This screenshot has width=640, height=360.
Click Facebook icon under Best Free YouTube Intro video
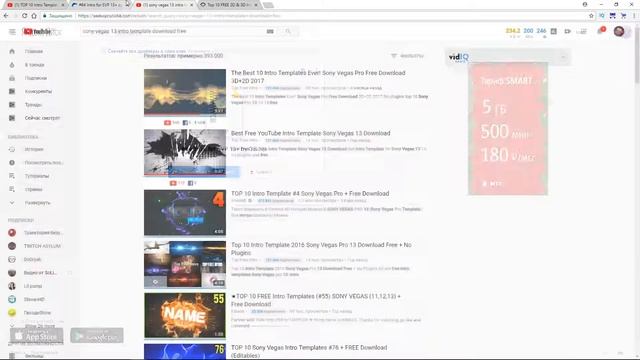(x=191, y=183)
